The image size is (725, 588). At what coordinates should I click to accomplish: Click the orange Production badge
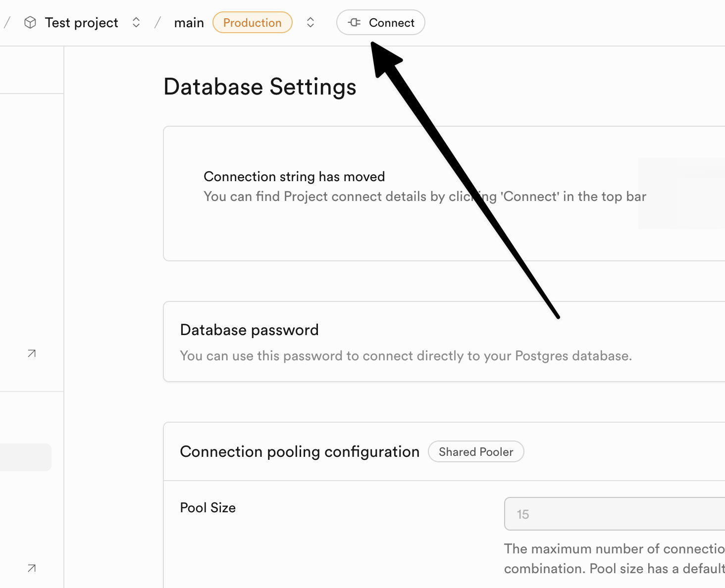pos(252,23)
